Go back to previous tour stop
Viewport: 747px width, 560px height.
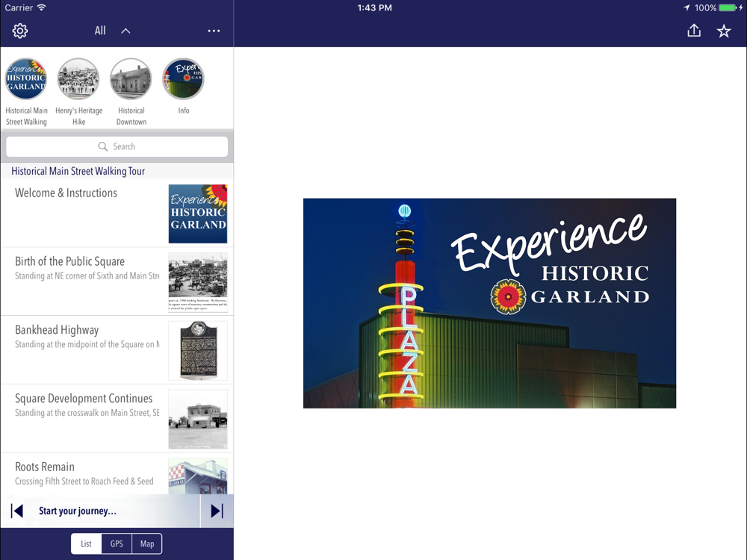click(16, 511)
